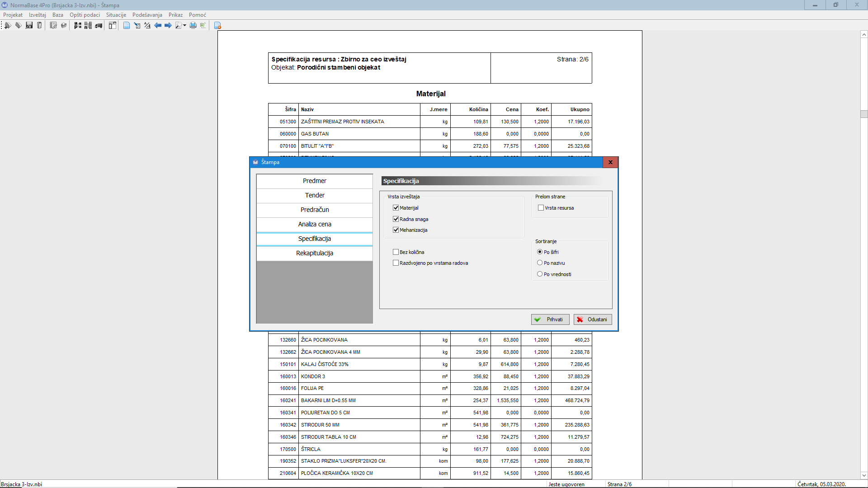
Task: Open the Izveštaj menu
Action: [x=38, y=15]
